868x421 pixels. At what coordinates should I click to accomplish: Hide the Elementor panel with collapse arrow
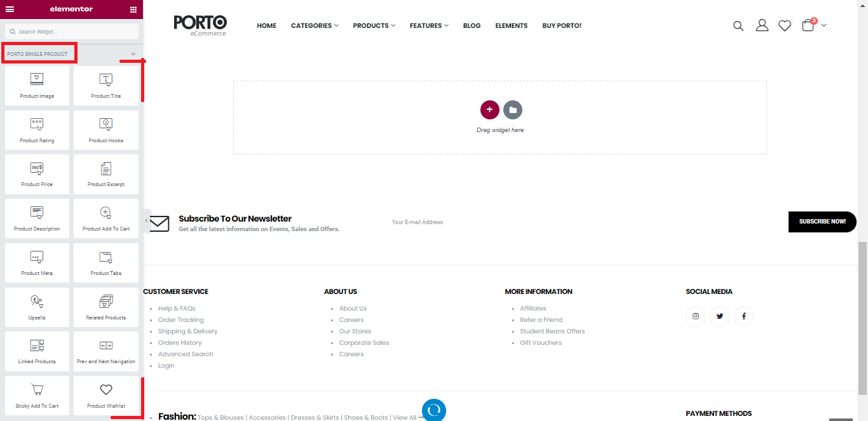[x=147, y=220]
